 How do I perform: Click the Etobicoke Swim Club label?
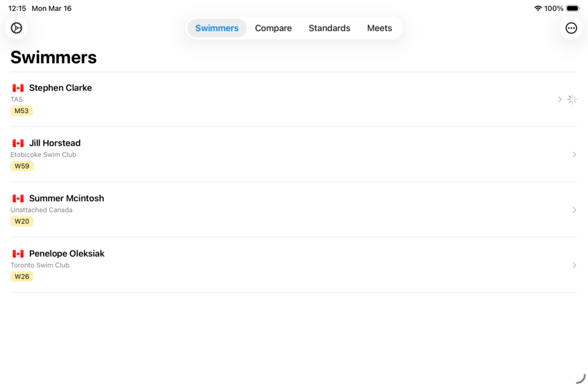(x=43, y=155)
